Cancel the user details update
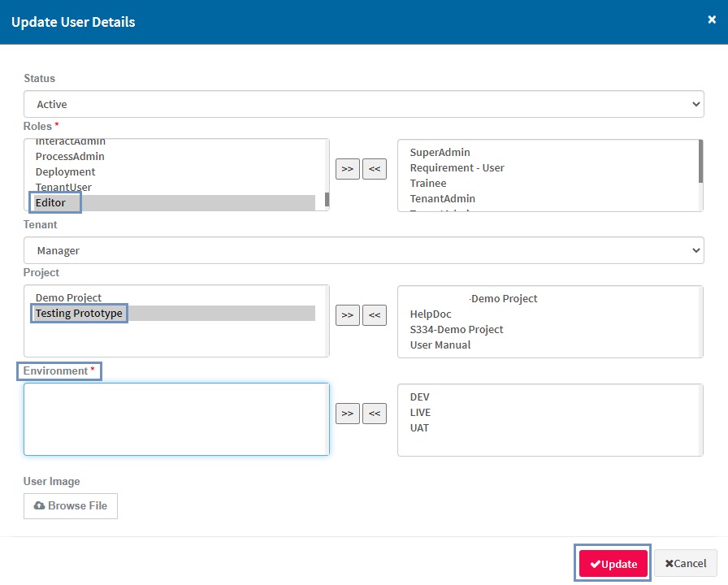This screenshot has height=585, width=728. pyautogui.click(x=686, y=564)
